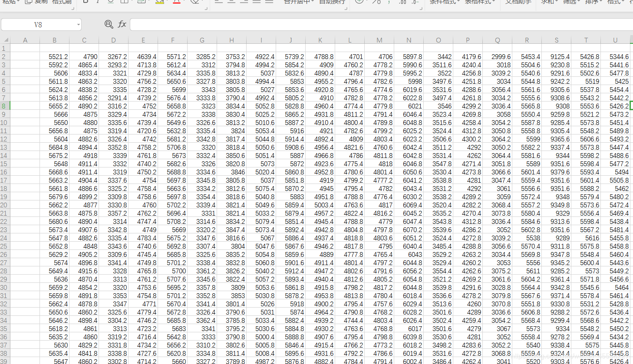The image size is (633, 364).
Task: Click cell C14 containing 4918
Action: pyautogui.click(x=84, y=156)
